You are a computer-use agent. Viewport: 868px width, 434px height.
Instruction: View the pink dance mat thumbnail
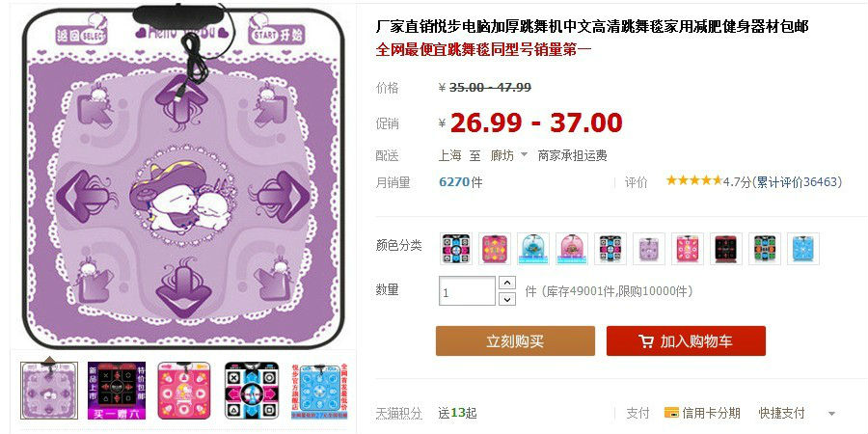(184, 391)
